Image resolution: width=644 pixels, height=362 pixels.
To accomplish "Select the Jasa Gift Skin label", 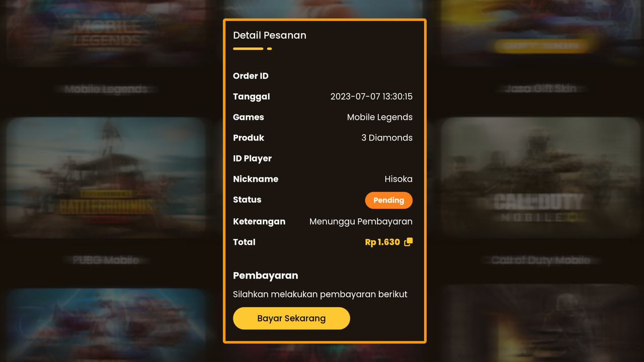I will click(x=540, y=89).
